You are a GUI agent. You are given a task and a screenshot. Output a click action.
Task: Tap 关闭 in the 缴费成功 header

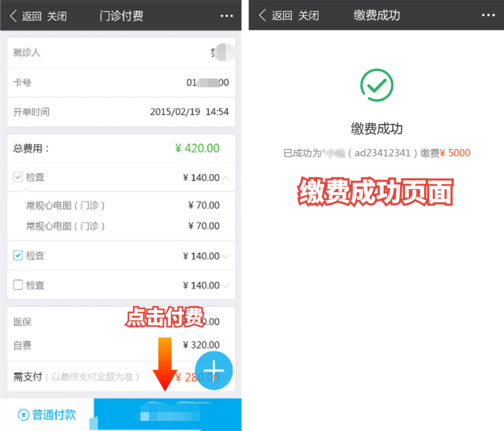tap(309, 15)
